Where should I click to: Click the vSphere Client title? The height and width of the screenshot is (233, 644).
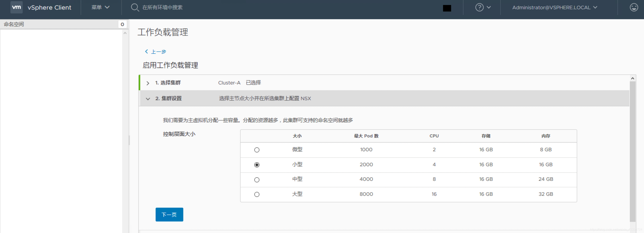[x=50, y=7]
